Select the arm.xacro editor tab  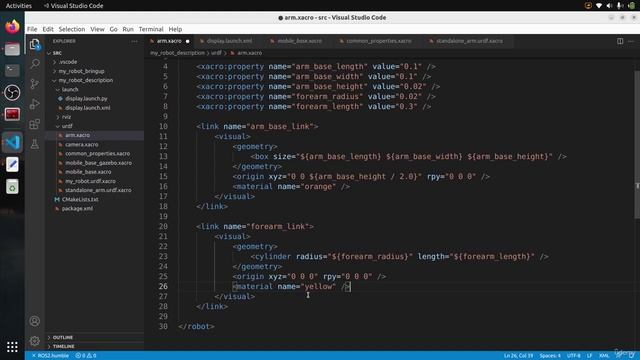169,41
